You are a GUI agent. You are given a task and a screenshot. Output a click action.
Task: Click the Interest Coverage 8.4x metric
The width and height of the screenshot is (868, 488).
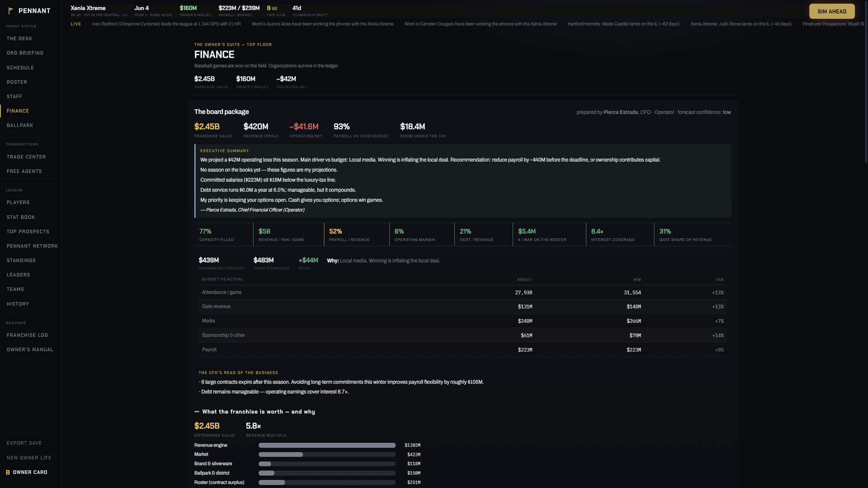click(x=619, y=235)
